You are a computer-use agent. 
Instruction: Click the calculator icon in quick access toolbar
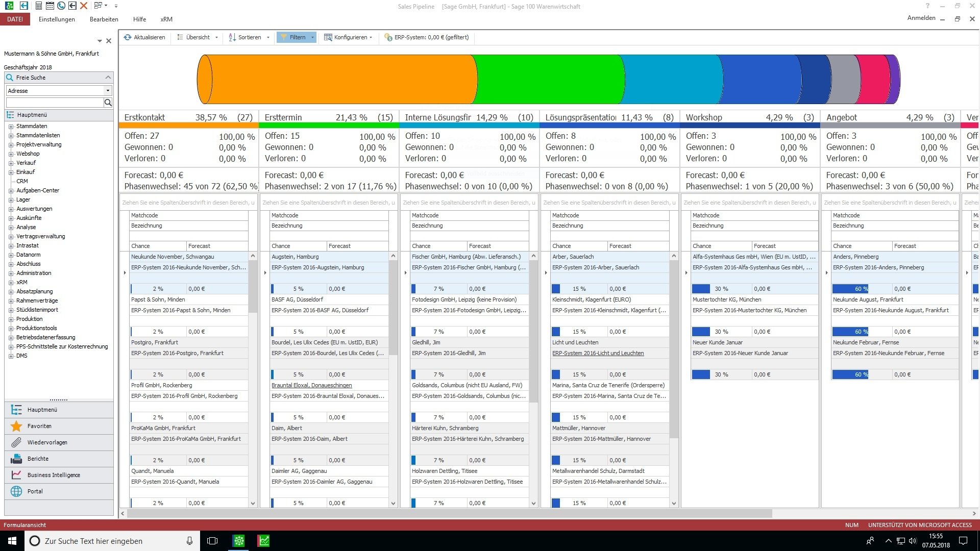click(39, 6)
